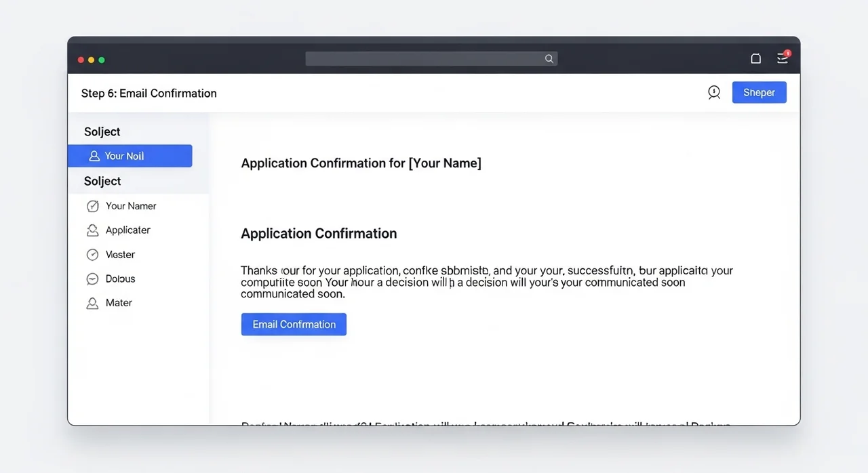Screen dimensions: 868x473
Task: Click the person icon beside Applicater
Action: pos(93,230)
